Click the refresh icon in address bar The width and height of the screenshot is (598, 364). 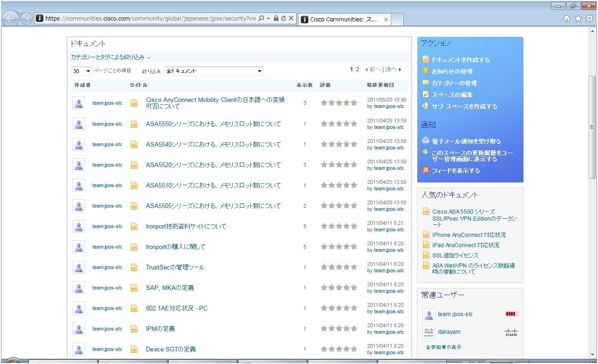(283, 19)
